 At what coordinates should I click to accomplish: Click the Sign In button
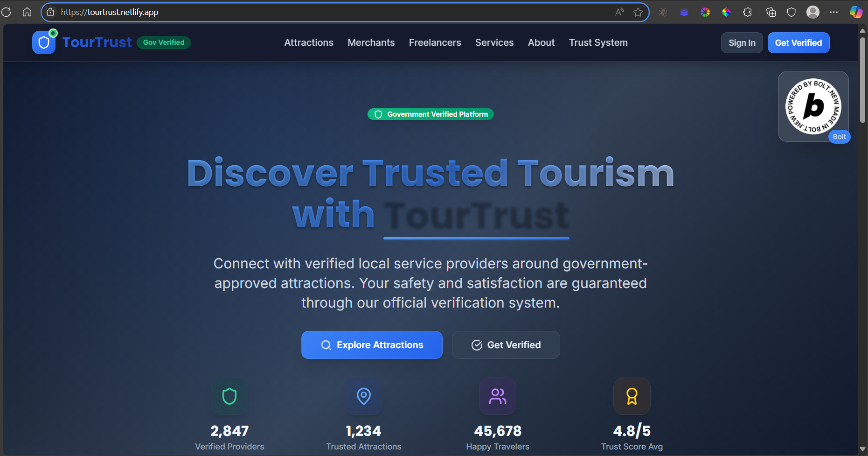(742, 42)
